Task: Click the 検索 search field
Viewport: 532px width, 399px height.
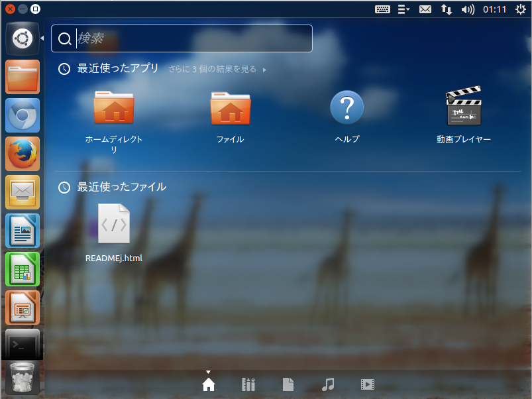Action: pyautogui.click(x=182, y=38)
